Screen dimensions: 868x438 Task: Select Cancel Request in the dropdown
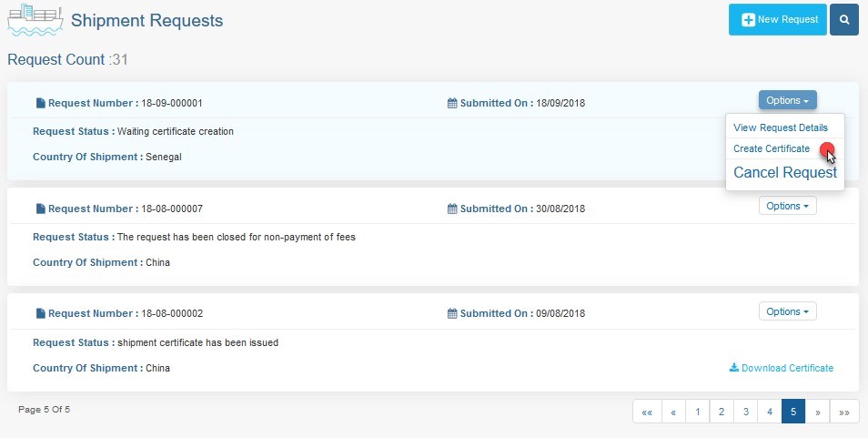[x=785, y=173]
